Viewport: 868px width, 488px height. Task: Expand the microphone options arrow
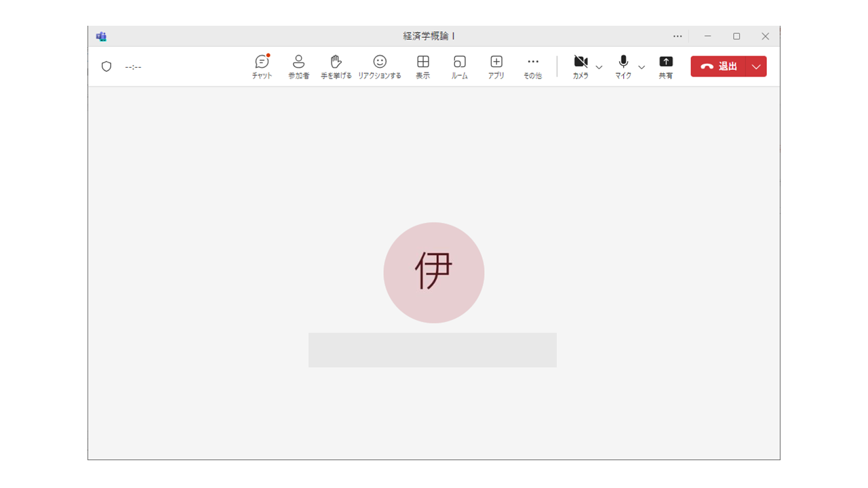tap(642, 67)
